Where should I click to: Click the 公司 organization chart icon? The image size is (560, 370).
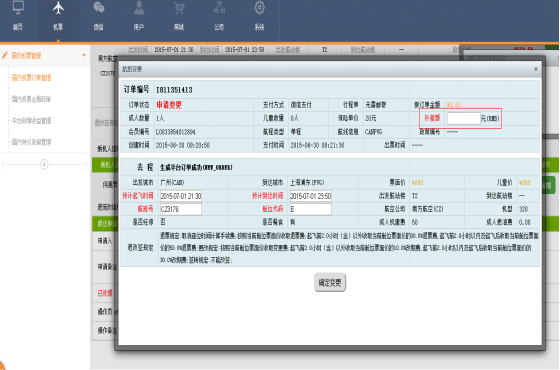tap(219, 8)
